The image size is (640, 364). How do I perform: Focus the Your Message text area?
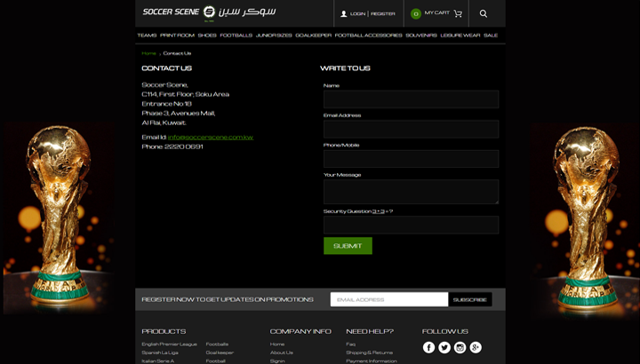tap(411, 192)
